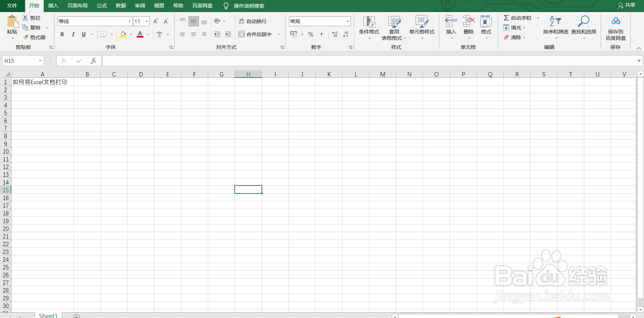
Task: Click the Delete cells (删除) icon
Action: [x=469, y=21]
